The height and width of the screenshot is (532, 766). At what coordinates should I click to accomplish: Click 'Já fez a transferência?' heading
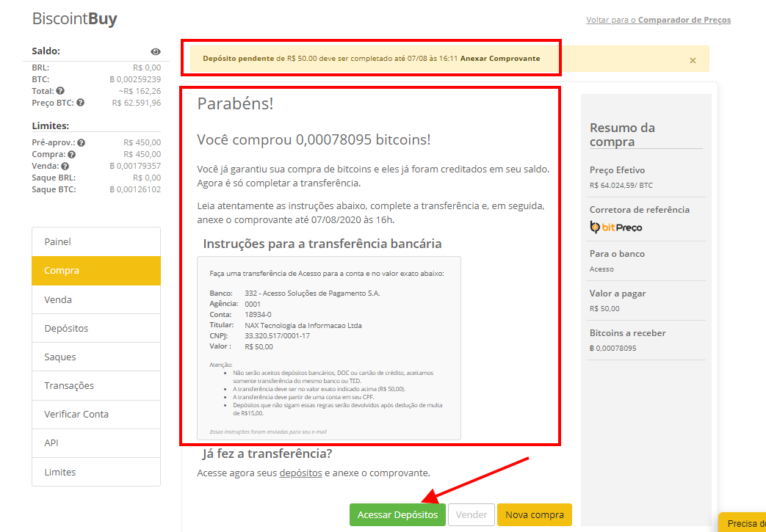[267, 453]
